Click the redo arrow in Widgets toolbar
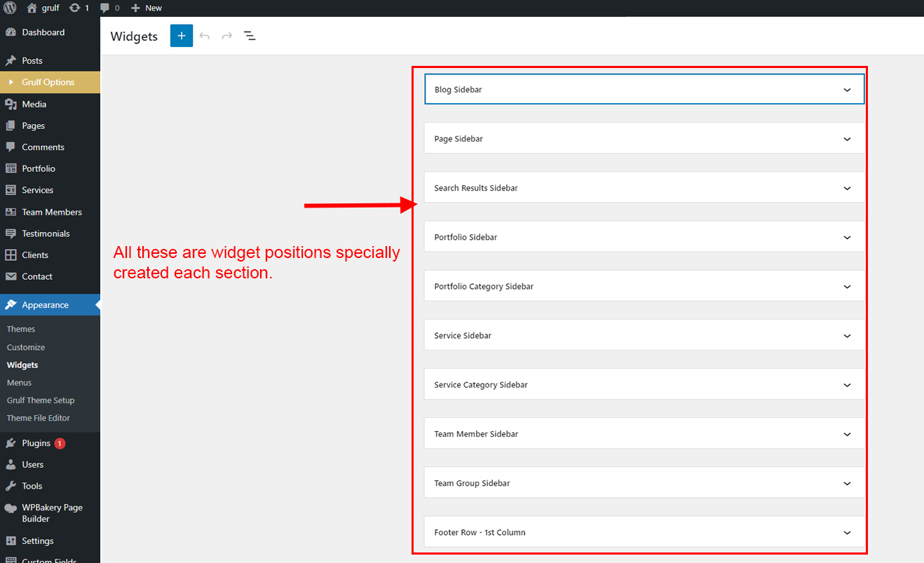Viewport: 924px width, 563px height. [x=227, y=36]
